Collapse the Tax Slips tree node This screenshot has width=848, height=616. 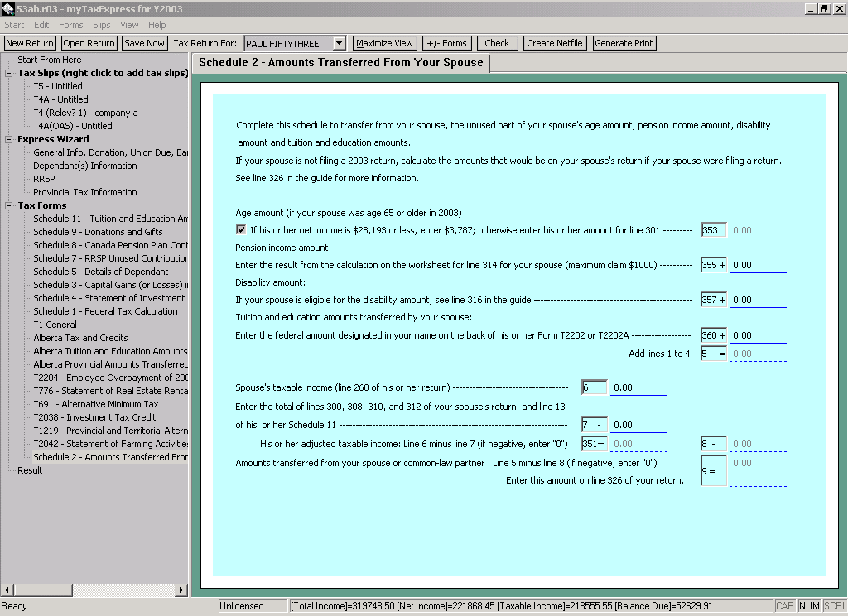tap(8, 73)
